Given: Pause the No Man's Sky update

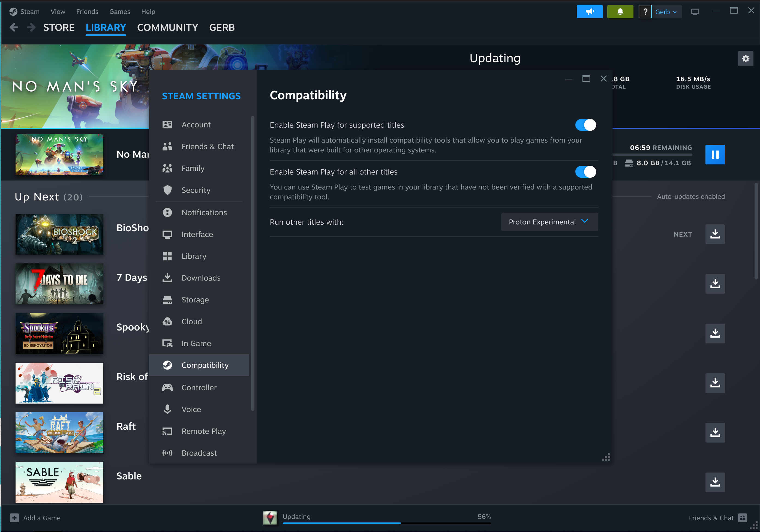Looking at the screenshot, I should 715,155.
